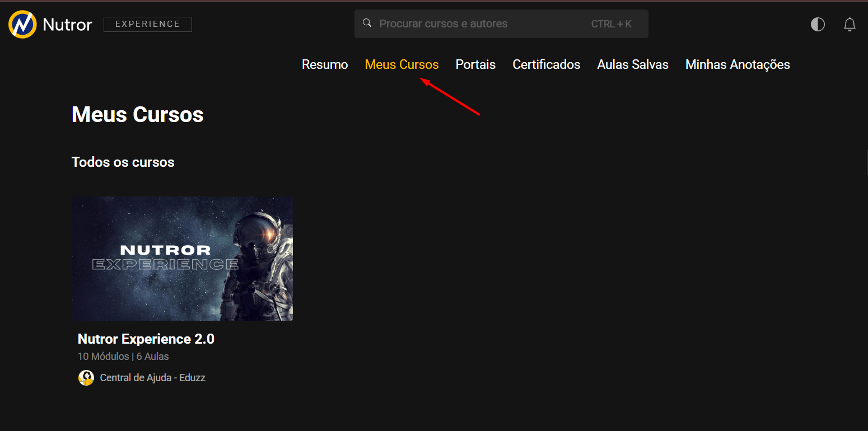Click the CTRL + K shortcut hint

[611, 24]
